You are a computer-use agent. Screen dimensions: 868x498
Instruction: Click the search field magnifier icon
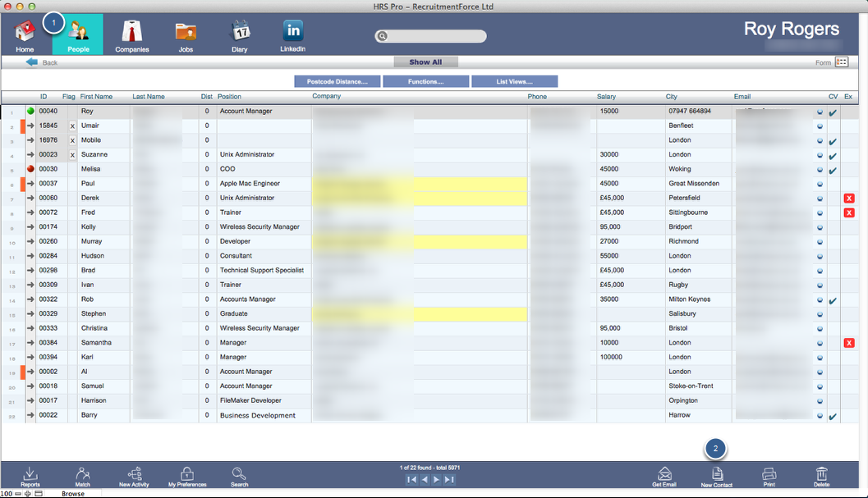[382, 36]
